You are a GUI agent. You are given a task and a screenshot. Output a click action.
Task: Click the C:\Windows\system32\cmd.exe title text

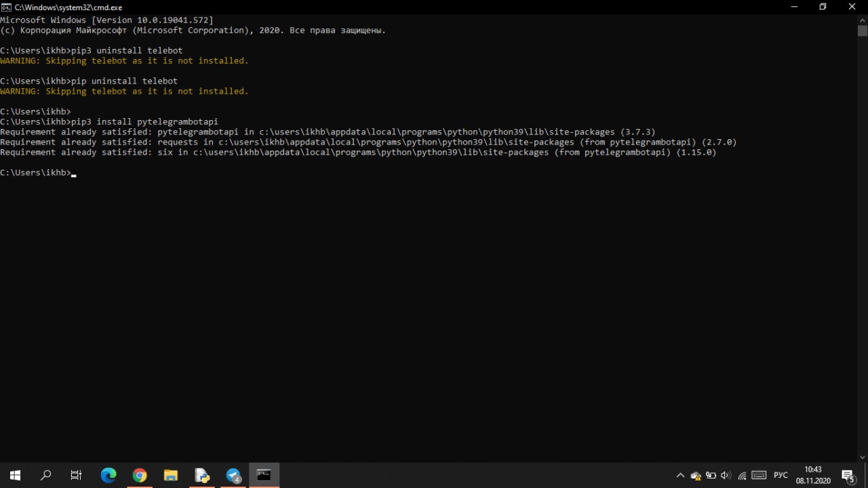[x=68, y=7]
